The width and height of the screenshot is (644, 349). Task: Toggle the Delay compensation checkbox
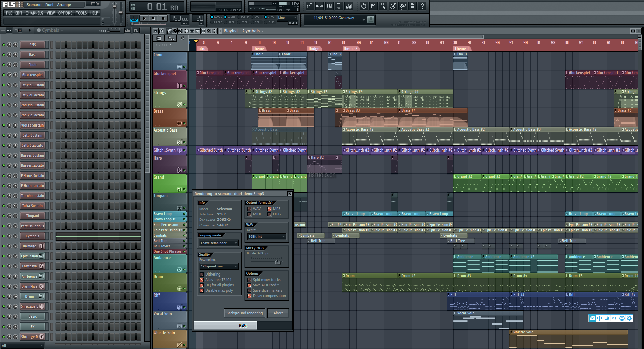249,296
